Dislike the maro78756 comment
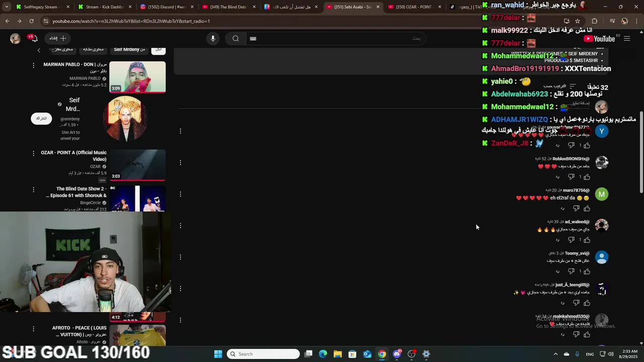The height and width of the screenshot is (362, 644). pyautogui.click(x=576, y=208)
